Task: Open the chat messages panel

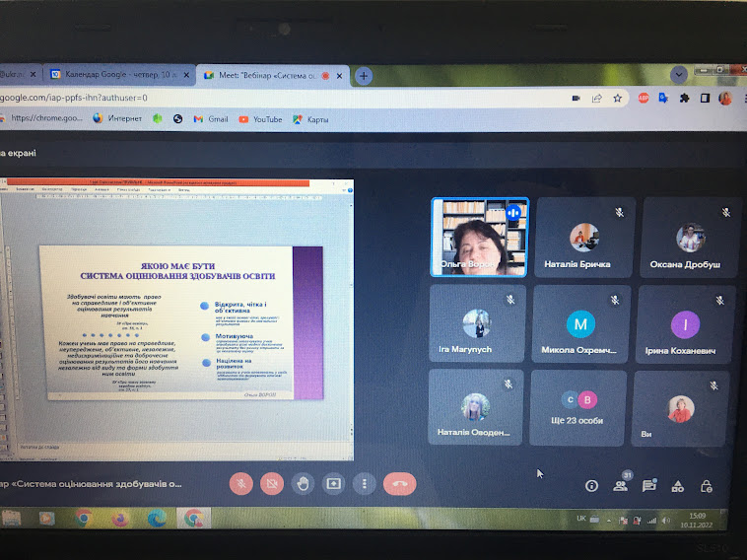Action: 649,485
